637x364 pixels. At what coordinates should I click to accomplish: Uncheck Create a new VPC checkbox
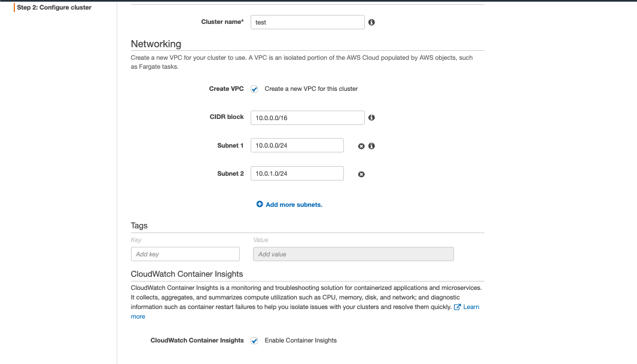[254, 89]
